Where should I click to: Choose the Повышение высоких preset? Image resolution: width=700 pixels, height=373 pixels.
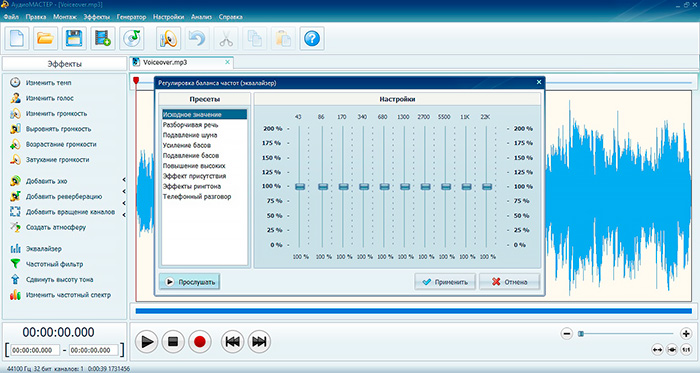(194, 166)
